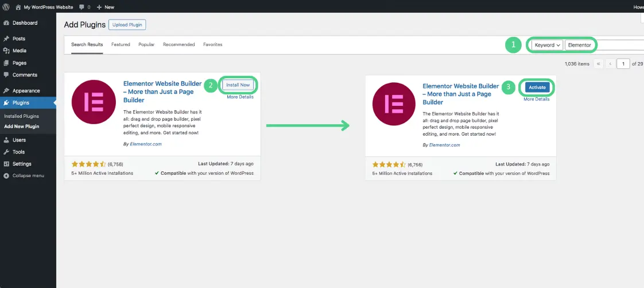Click the WordPress logo icon
Viewport: 644px width, 288px height.
pos(6,7)
